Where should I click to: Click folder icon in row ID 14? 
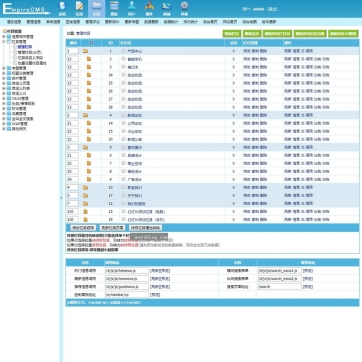pos(89,123)
